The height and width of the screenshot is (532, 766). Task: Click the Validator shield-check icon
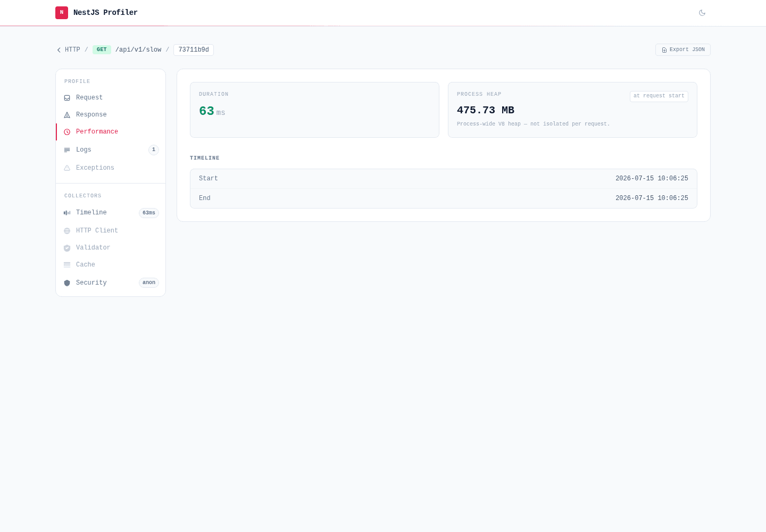click(x=67, y=248)
